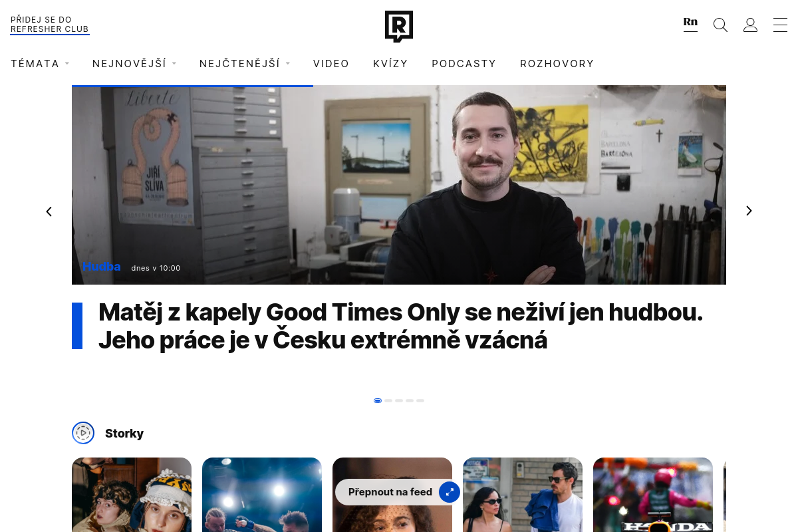Image resolution: width=798 pixels, height=532 pixels.
Task: Click the 'dnes v 10:00' timestamp
Action: (x=156, y=268)
